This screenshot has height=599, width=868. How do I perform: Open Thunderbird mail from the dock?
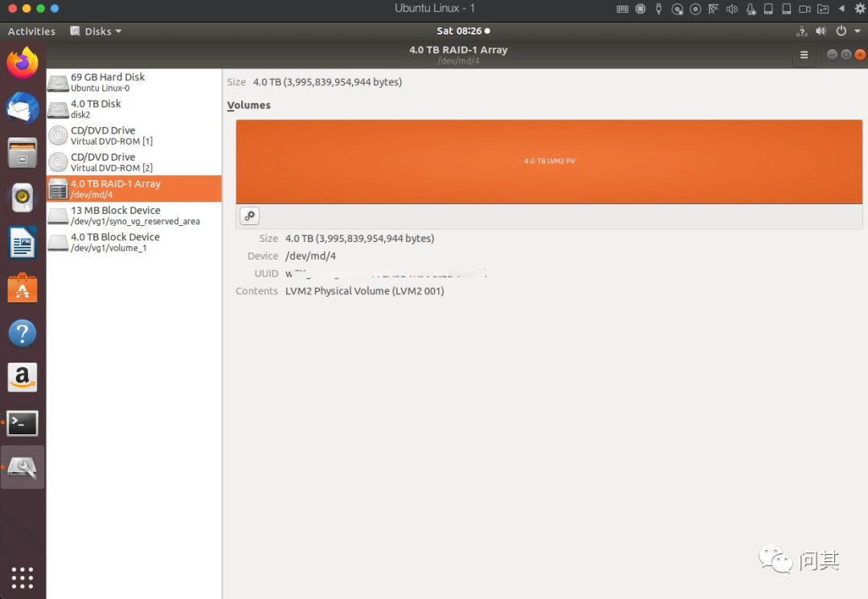(23, 108)
